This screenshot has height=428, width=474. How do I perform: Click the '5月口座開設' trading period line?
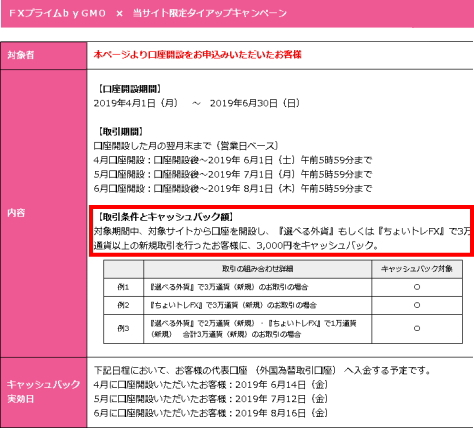(233, 174)
